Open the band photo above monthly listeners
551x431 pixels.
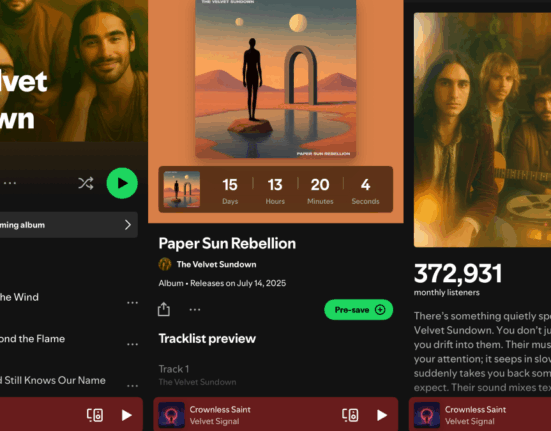482,130
